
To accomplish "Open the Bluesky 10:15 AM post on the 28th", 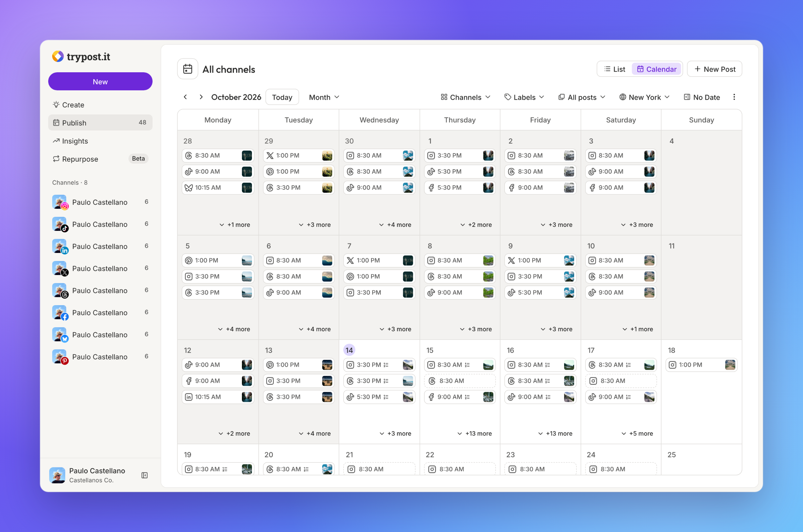I will coord(218,188).
